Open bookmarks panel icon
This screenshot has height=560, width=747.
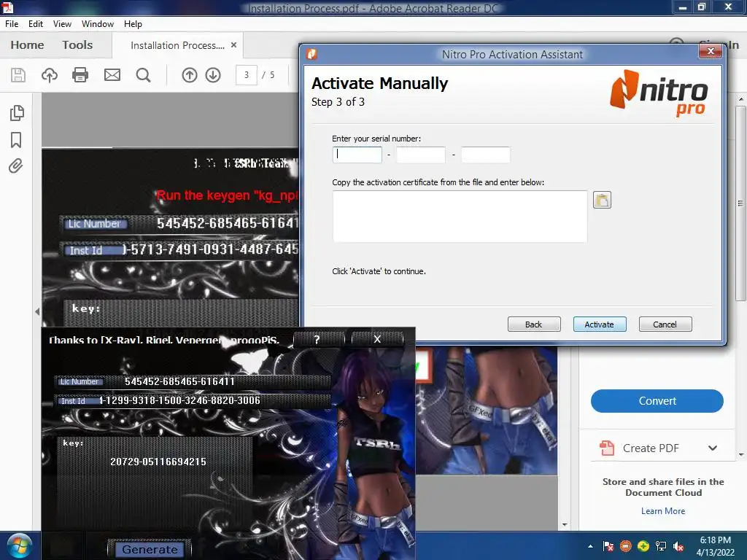[x=16, y=139]
